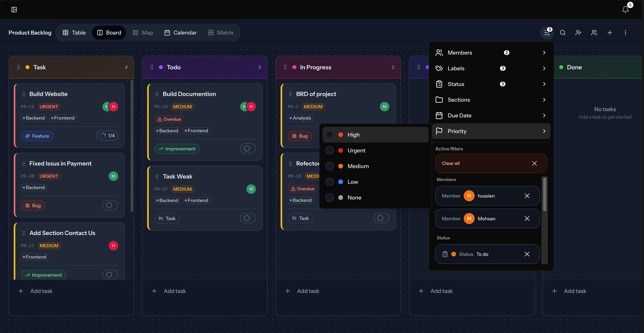Click the filter sliders icon
644x333 pixels.
point(547,33)
